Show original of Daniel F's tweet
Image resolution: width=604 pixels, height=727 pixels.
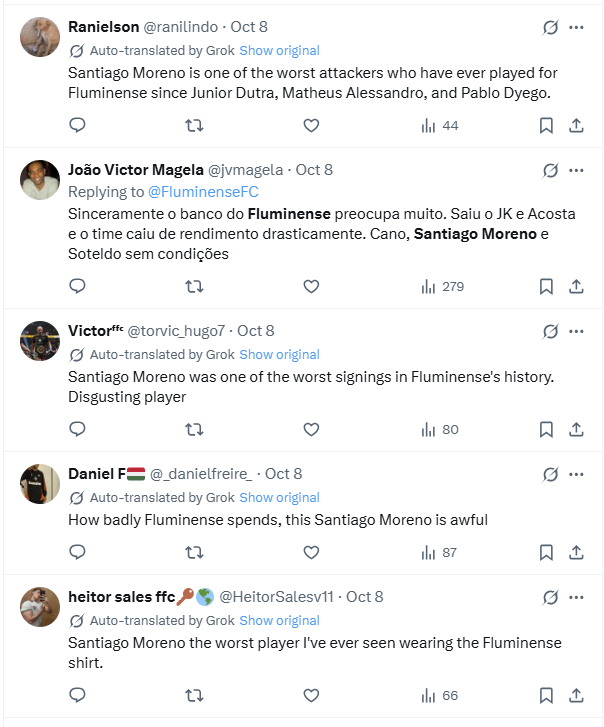coord(279,497)
